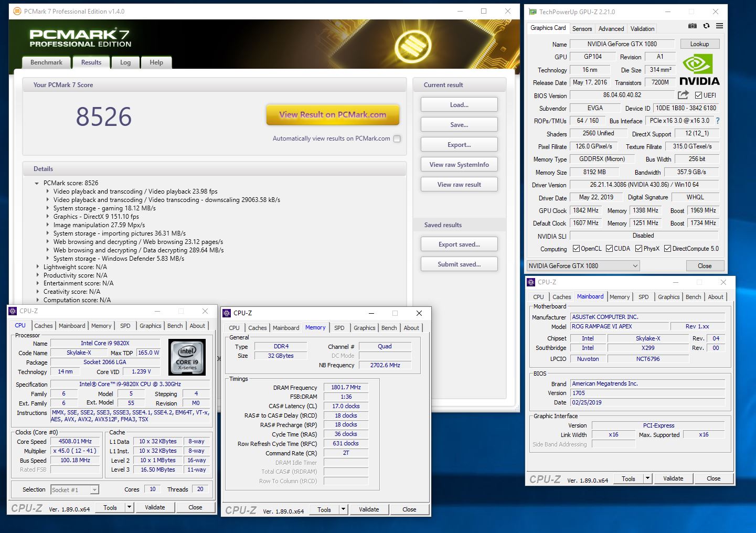Toggle the PhysX checkbox
This screenshot has height=533, width=756.
pyautogui.click(x=638, y=249)
